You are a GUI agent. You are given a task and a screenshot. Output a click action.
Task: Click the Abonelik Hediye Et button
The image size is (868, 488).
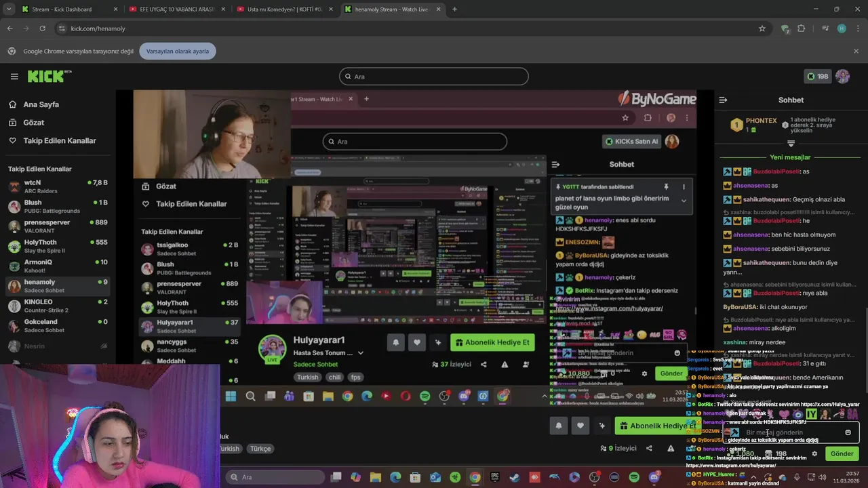click(656, 426)
